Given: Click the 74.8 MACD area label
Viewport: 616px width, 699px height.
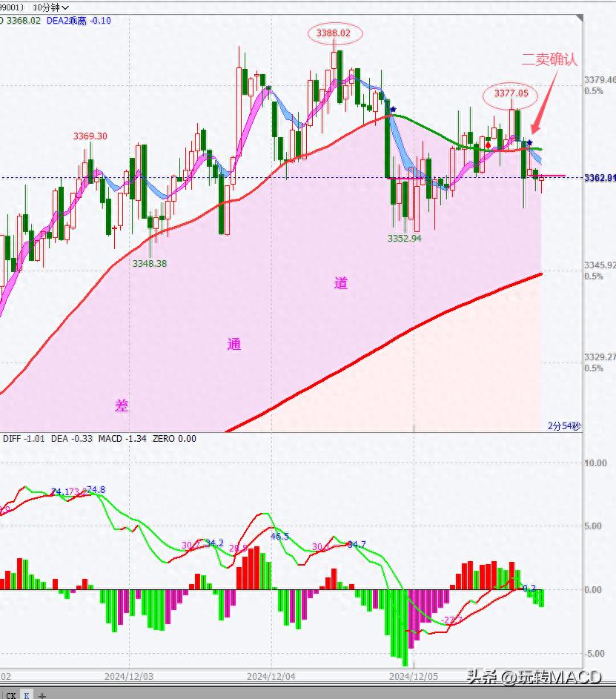Looking at the screenshot, I should pos(96,490).
